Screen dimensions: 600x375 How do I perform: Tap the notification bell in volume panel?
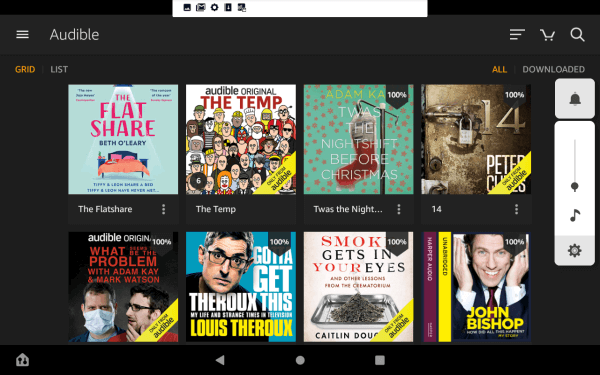(575, 99)
